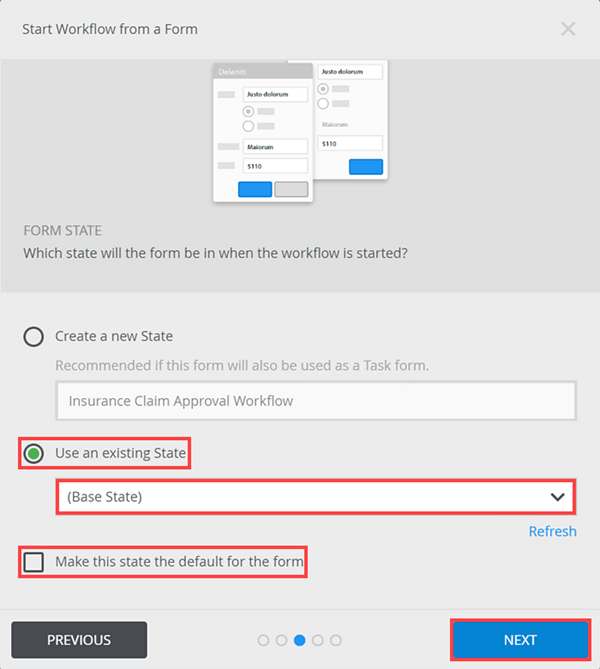
Task: Select the Create a new State radio button
Action: tap(34, 336)
